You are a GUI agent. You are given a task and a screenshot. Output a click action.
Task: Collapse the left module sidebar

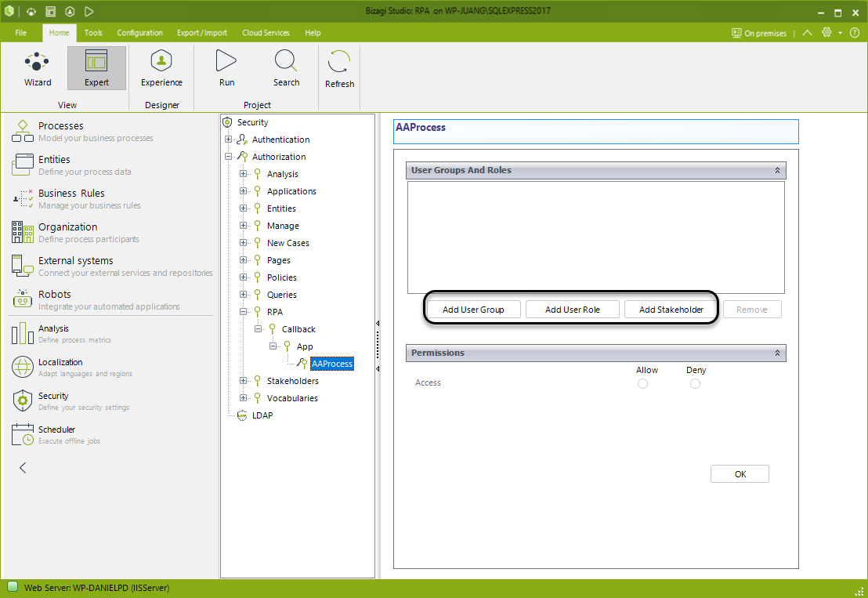click(23, 468)
